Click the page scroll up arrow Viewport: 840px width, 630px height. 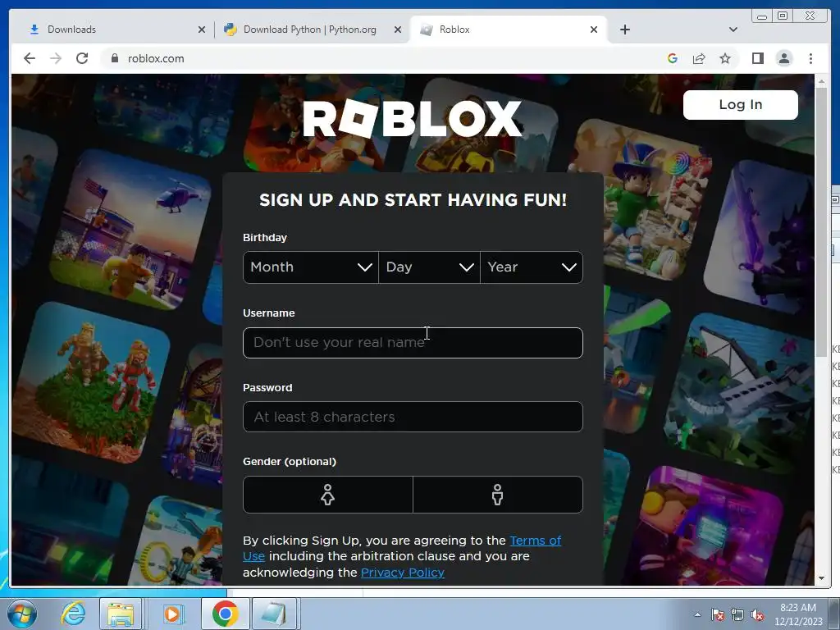coord(821,82)
